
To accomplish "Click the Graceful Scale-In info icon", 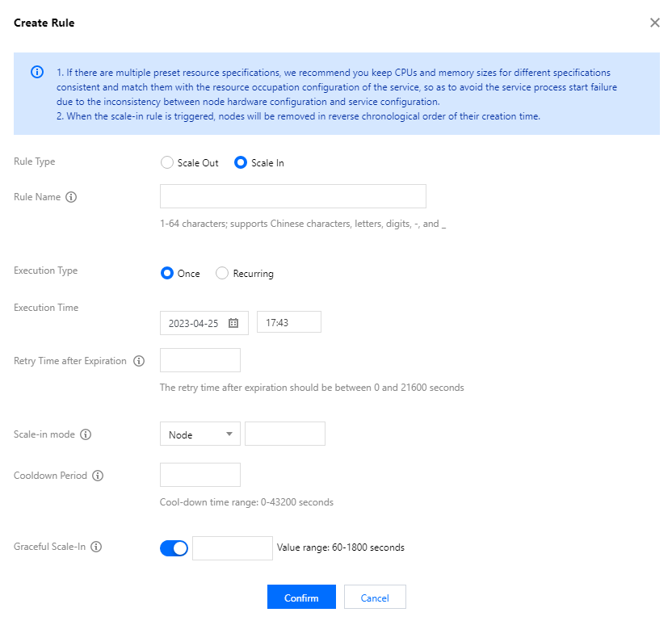I will click(x=96, y=547).
